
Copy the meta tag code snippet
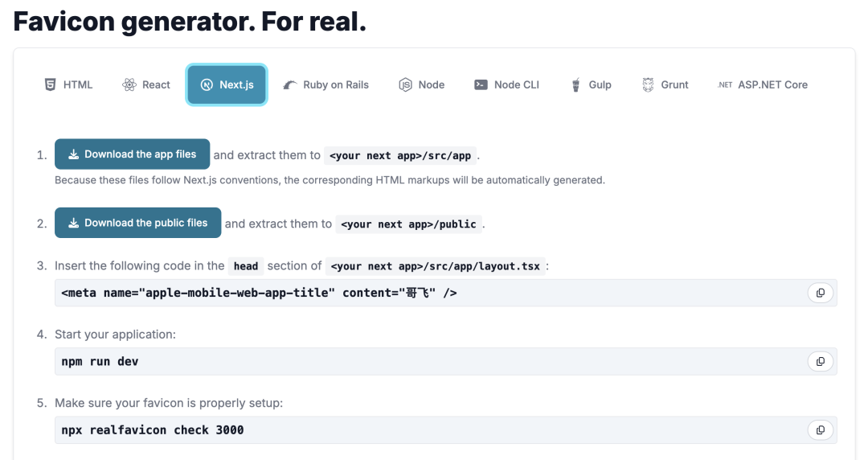tap(821, 293)
